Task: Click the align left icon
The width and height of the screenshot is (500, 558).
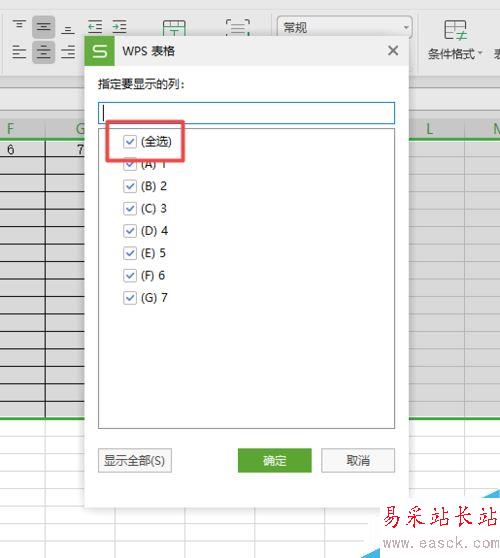Action: click(x=19, y=52)
